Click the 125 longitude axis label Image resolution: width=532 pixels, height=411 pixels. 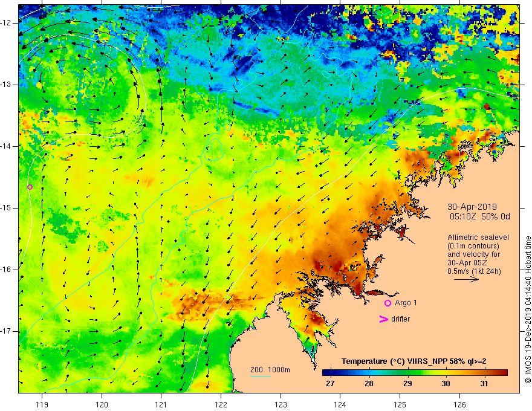pyautogui.click(x=400, y=404)
